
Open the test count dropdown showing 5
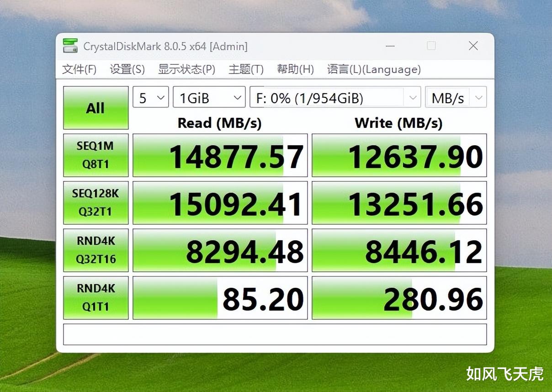(151, 97)
